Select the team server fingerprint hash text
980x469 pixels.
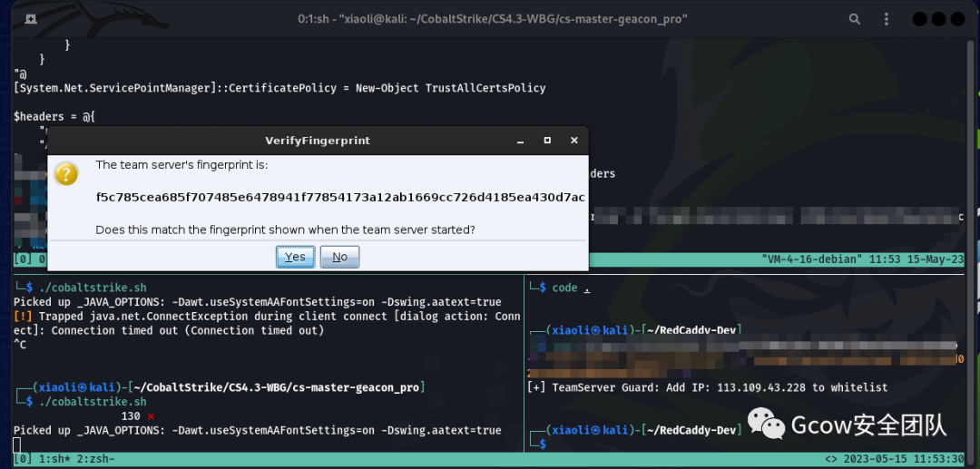(x=340, y=198)
